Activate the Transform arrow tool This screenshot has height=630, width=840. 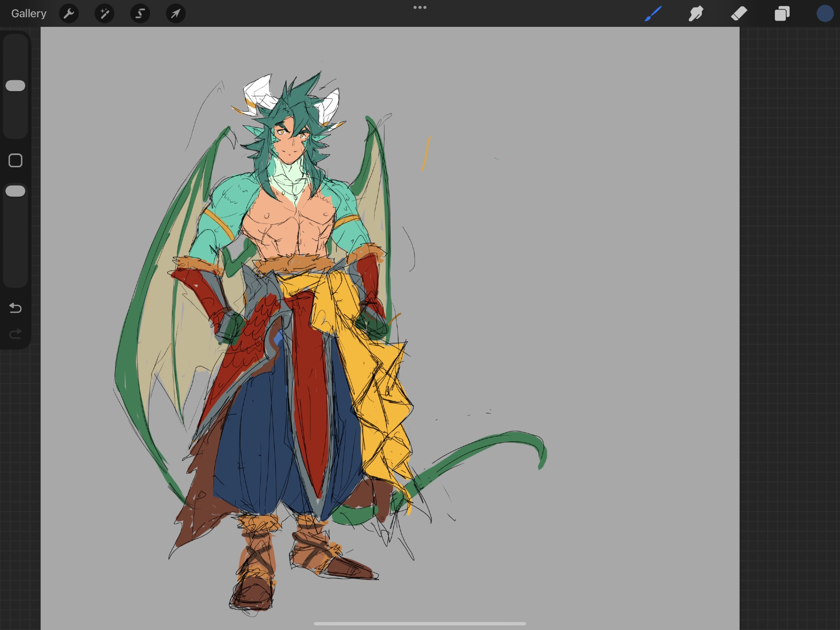[176, 14]
